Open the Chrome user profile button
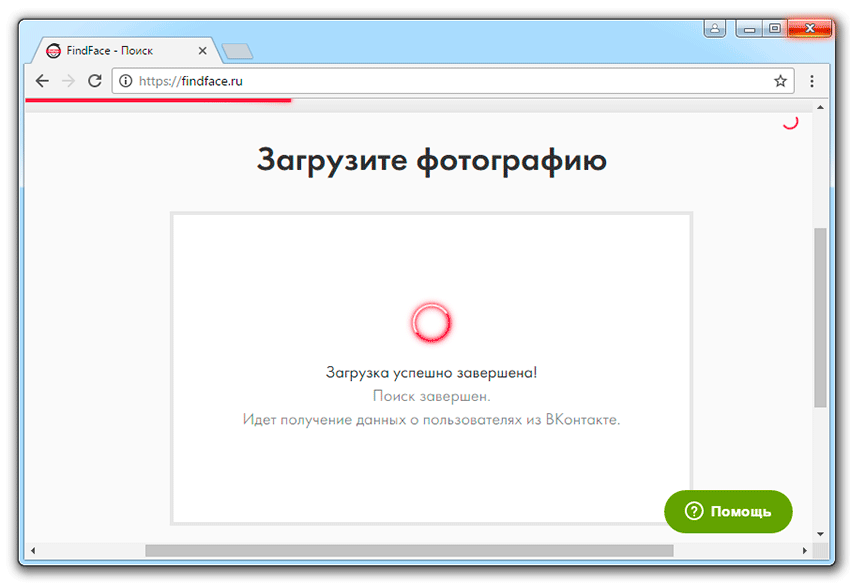Image resolution: width=850 pixels, height=584 pixels. click(715, 28)
